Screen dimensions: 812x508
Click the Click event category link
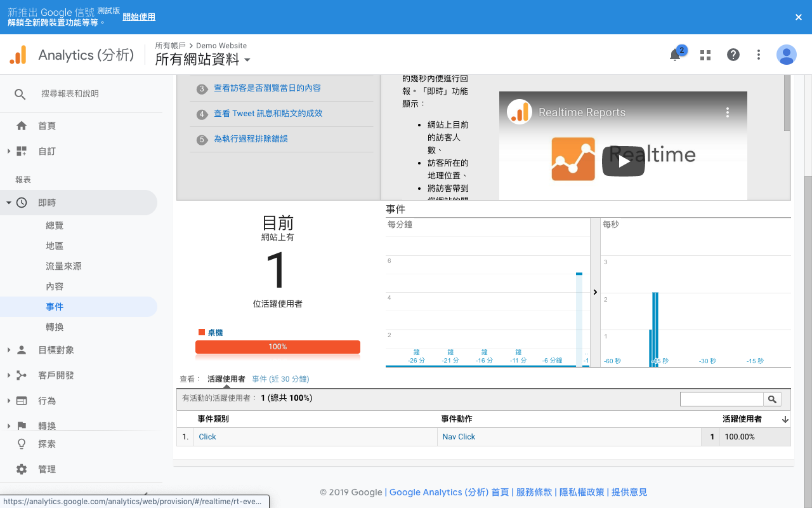point(207,437)
